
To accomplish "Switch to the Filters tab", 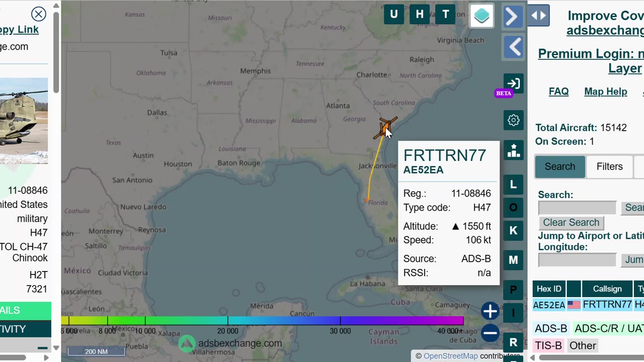I will (x=609, y=166).
